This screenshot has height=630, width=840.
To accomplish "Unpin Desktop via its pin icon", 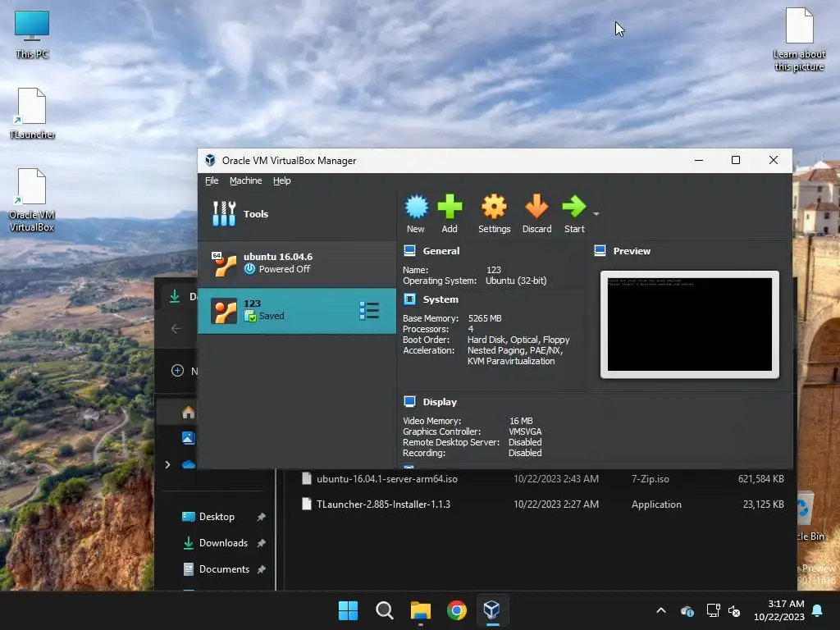I will [x=261, y=517].
